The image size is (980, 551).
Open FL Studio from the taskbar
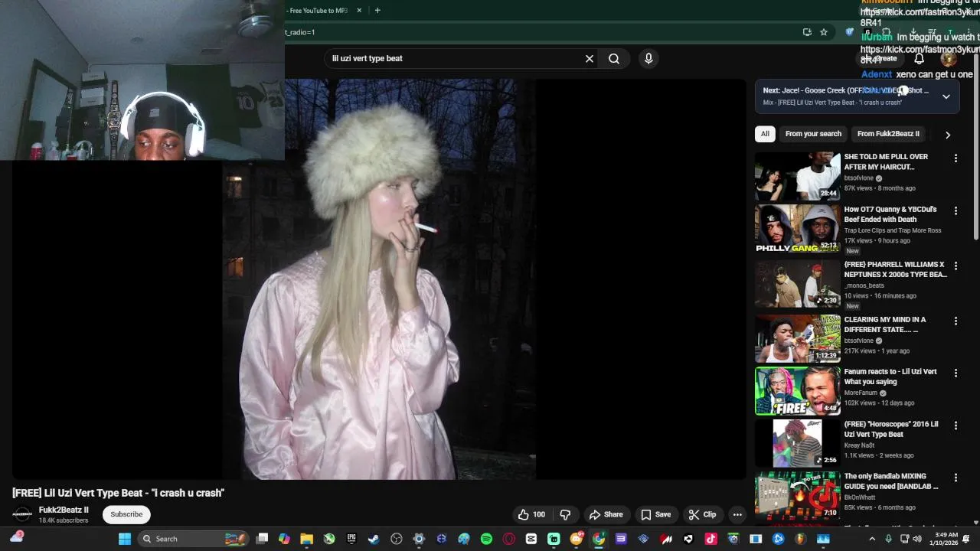[801, 539]
